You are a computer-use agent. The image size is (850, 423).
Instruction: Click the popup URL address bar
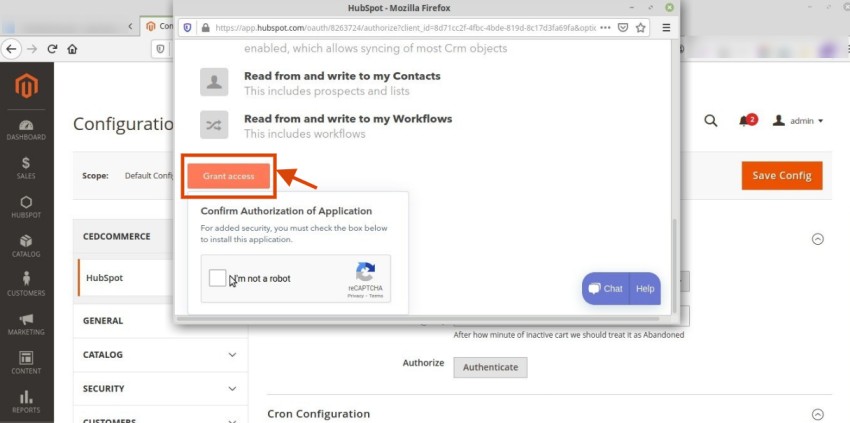pyautogui.click(x=404, y=28)
